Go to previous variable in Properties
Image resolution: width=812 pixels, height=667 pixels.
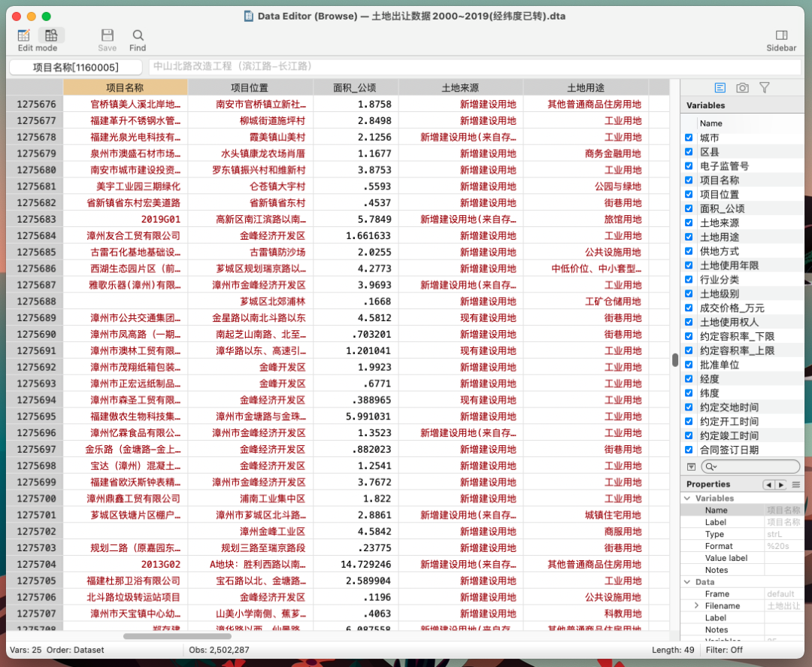768,485
